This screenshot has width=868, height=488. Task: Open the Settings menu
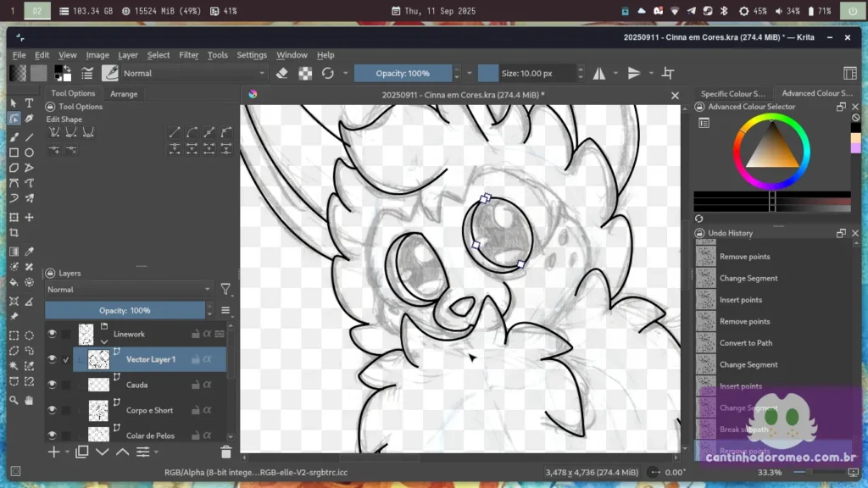[252, 55]
